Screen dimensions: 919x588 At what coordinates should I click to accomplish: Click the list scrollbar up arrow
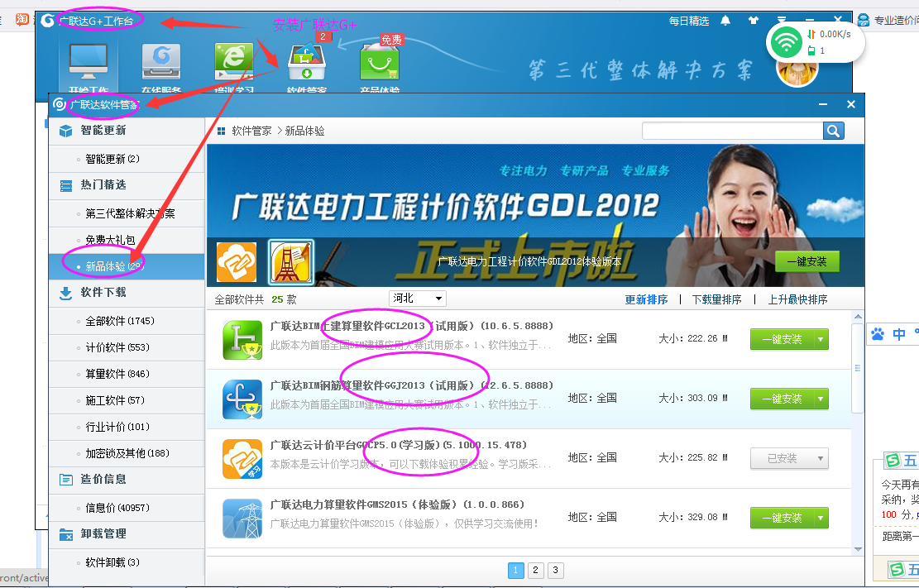click(x=858, y=317)
